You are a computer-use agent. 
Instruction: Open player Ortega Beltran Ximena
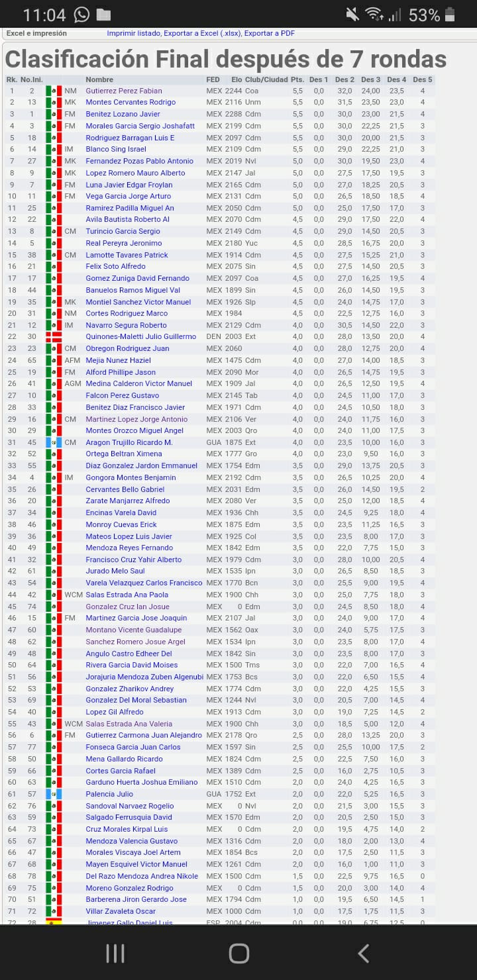point(123,454)
